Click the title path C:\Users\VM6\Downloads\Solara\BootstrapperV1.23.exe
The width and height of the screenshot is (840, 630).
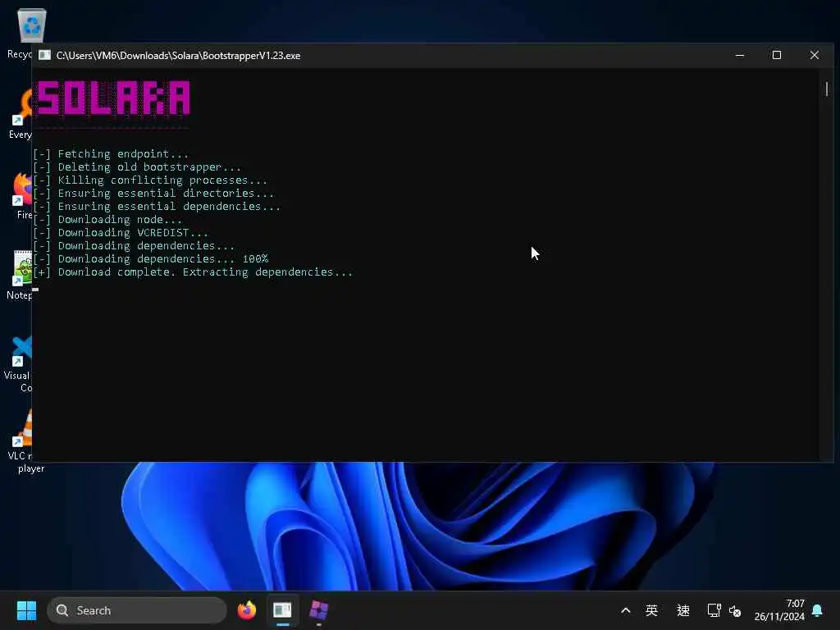pyautogui.click(x=178, y=56)
